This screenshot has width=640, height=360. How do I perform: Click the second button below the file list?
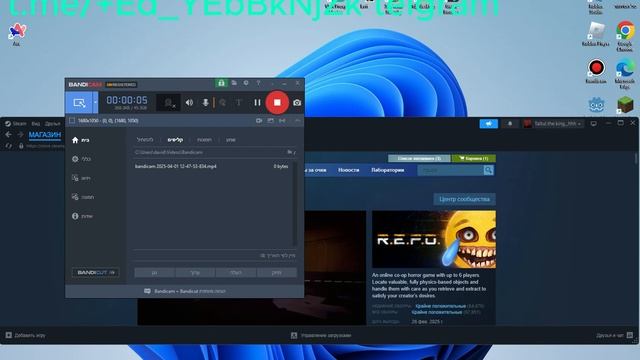coord(195,273)
